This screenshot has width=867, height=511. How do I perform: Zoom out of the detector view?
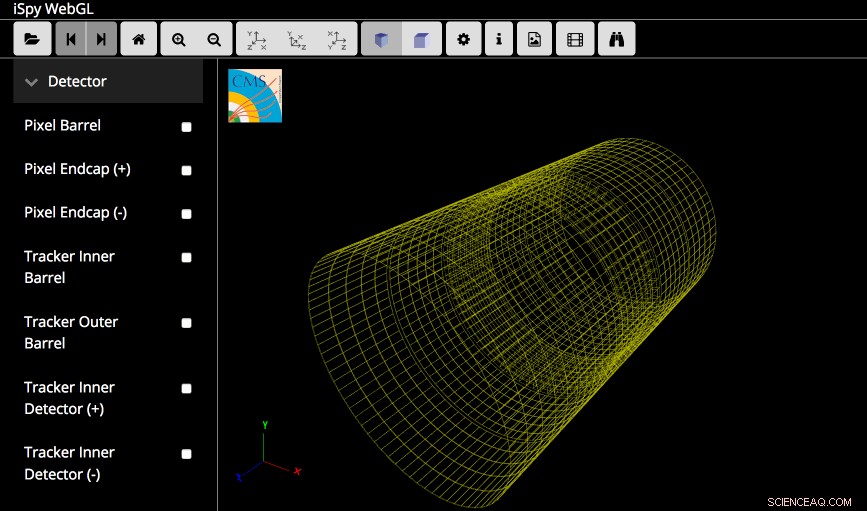[x=214, y=40]
